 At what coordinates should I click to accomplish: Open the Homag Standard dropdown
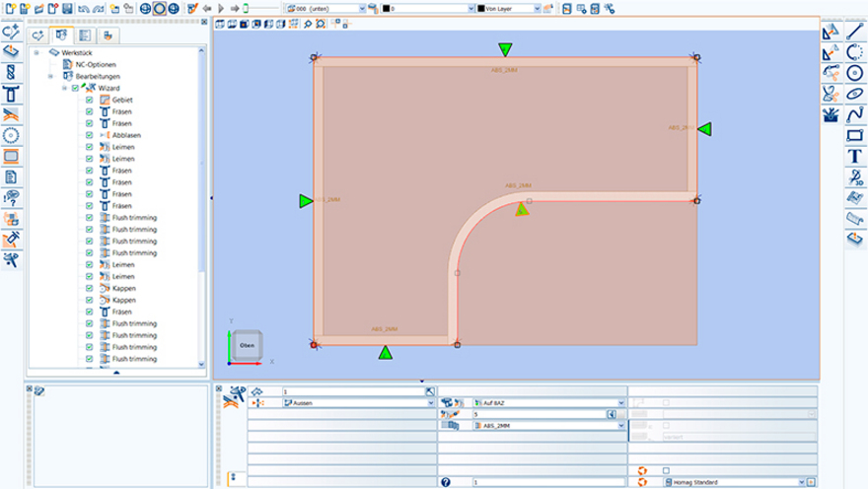point(801,482)
